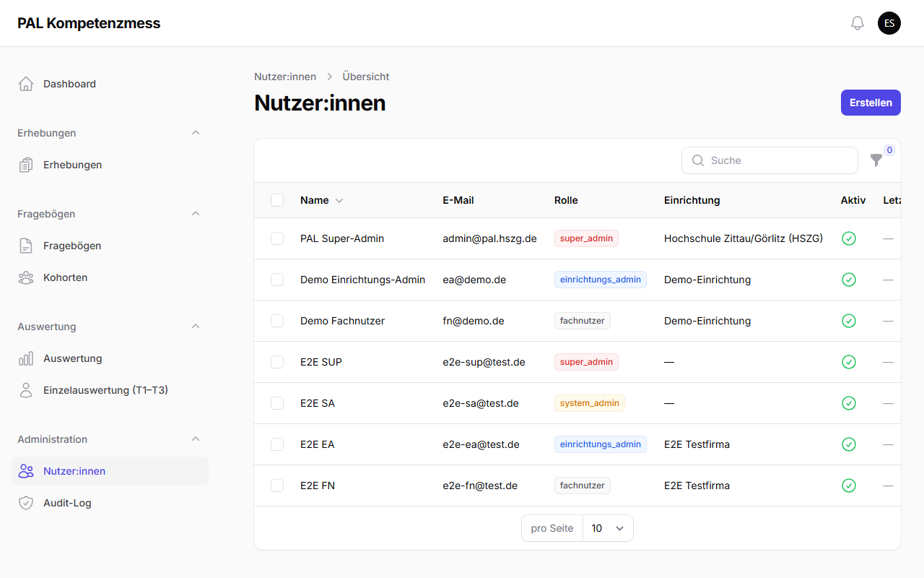This screenshot has width=924, height=578.
Task: Click active checkmark for Demo Fachnutzer
Action: pyautogui.click(x=849, y=321)
